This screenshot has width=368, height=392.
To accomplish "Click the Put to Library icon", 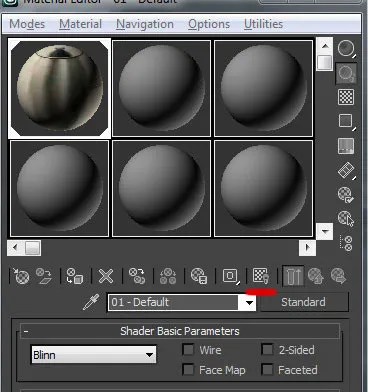I will tap(199, 276).
